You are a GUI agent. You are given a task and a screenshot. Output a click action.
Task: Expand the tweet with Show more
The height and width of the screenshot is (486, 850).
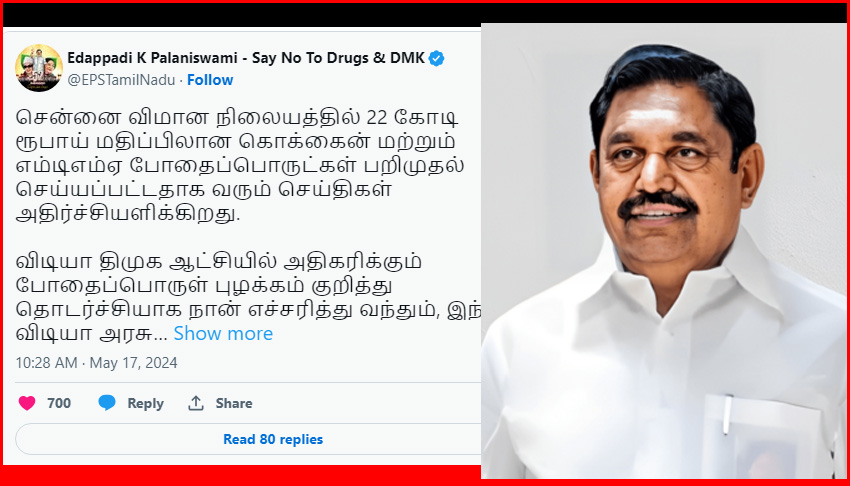tap(223, 333)
